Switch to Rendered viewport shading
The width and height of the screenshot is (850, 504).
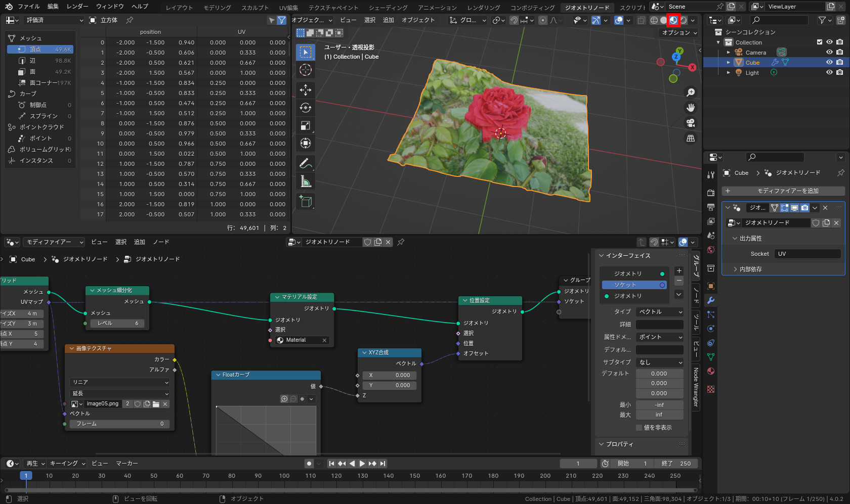(684, 20)
